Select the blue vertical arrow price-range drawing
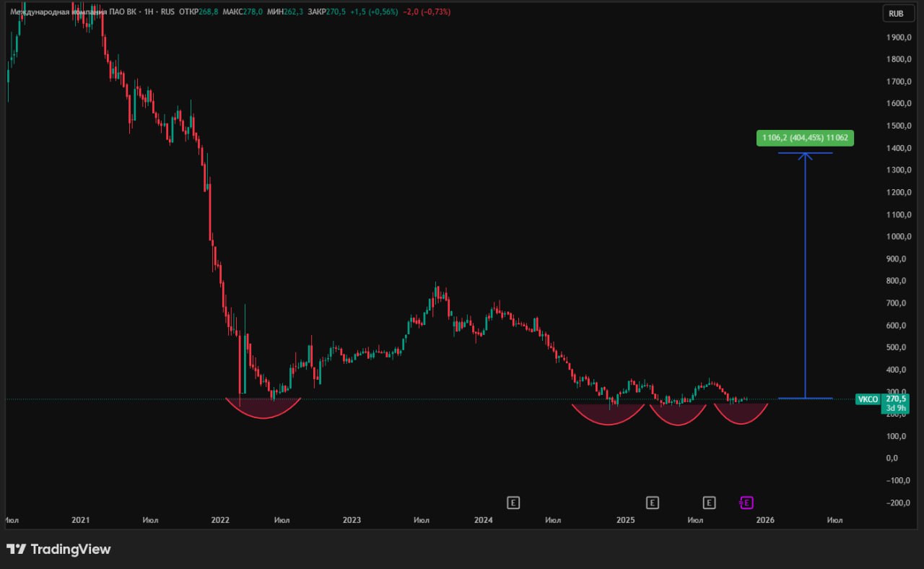This screenshot has width=924, height=569. (x=805, y=274)
